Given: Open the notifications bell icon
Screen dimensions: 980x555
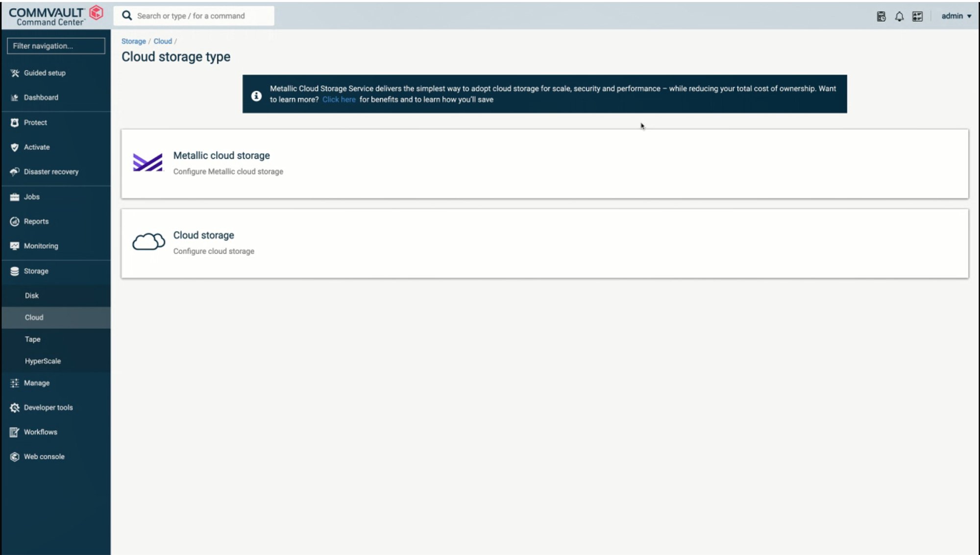Looking at the screenshot, I should tap(899, 16).
